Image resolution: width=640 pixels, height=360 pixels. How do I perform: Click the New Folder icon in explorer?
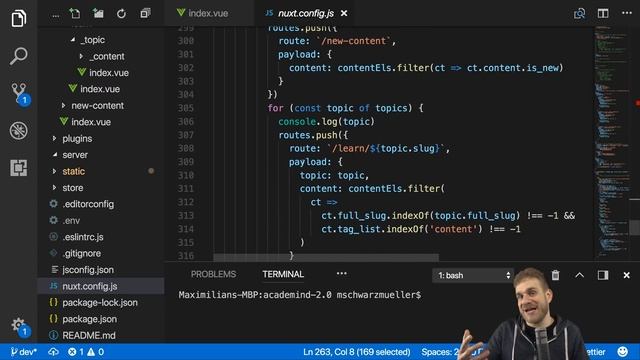point(98,13)
